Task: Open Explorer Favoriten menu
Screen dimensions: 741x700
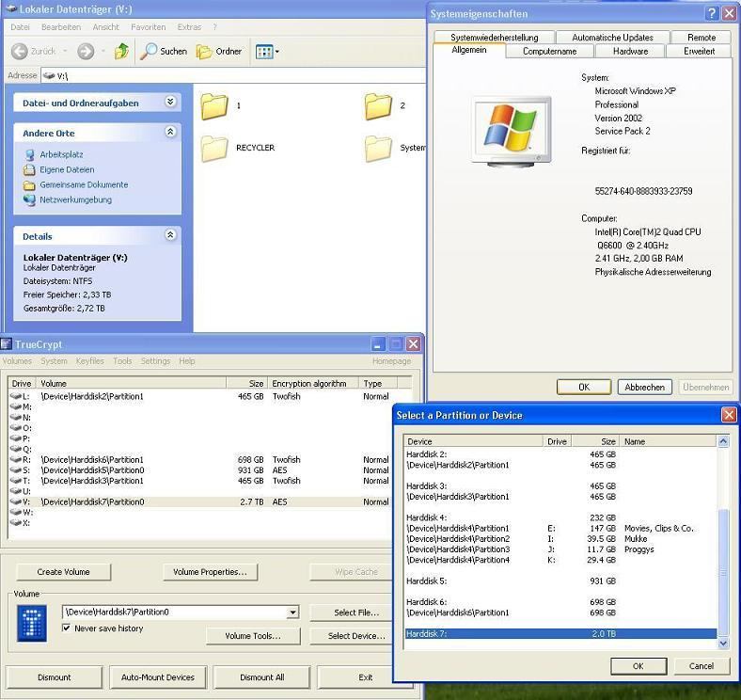Action: (x=149, y=27)
